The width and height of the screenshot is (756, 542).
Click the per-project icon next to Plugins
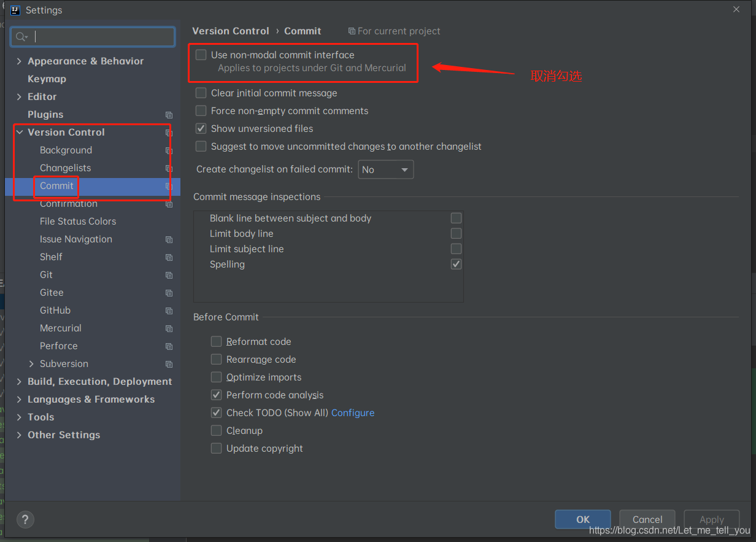pyautogui.click(x=168, y=115)
